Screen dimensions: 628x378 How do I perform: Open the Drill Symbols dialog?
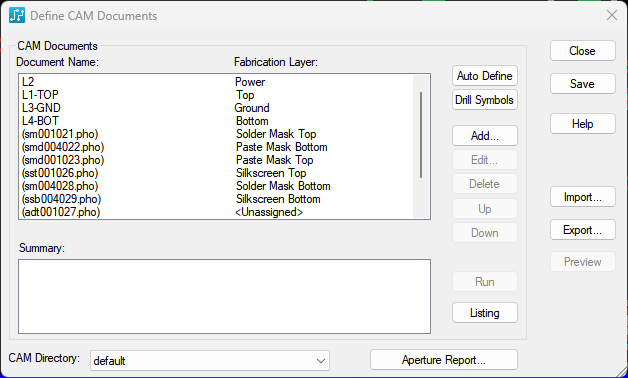click(485, 100)
